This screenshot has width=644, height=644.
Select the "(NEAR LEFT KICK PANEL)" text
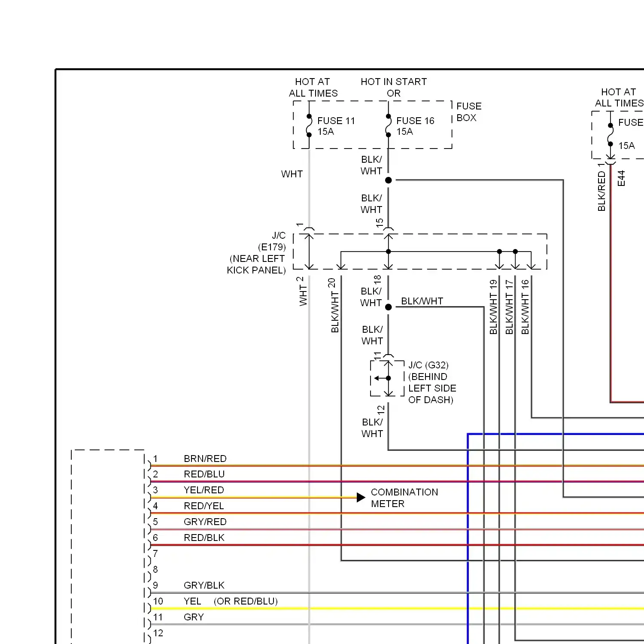pos(256,264)
